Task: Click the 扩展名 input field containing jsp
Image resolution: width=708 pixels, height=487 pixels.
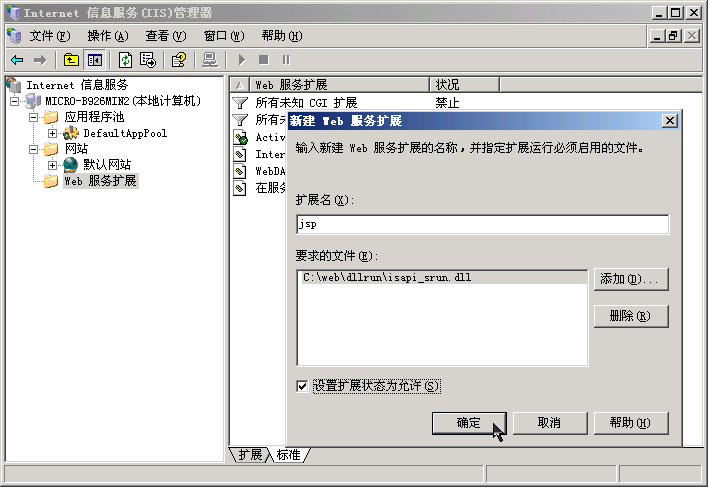Action: click(482, 224)
